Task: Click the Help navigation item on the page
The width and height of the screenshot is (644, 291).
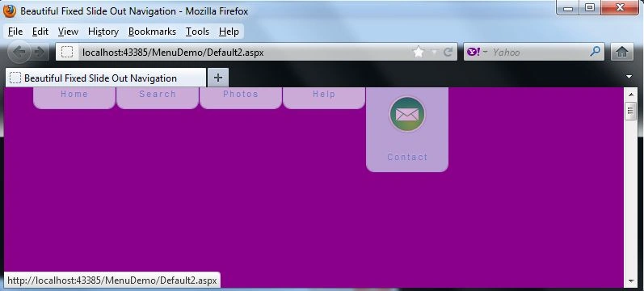Action: pyautogui.click(x=324, y=98)
